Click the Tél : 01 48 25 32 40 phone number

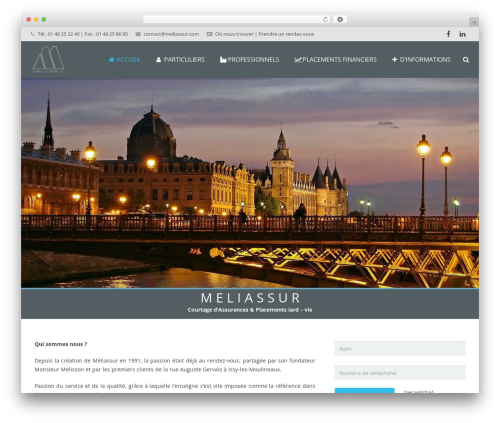point(59,34)
